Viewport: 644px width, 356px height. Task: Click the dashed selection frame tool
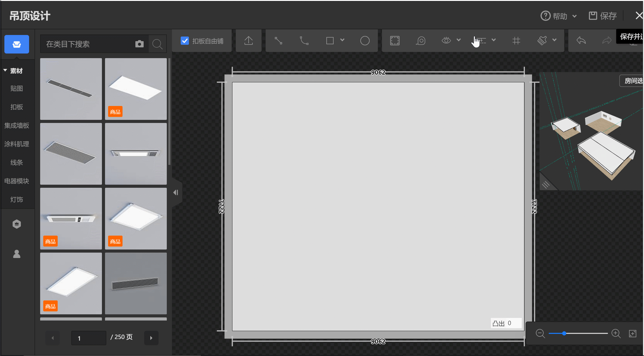point(395,41)
